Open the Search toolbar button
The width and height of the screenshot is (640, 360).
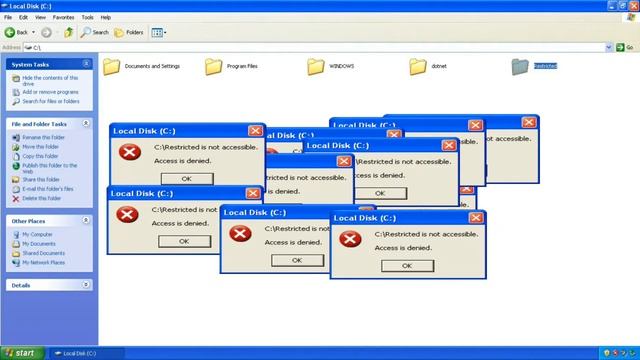click(94, 32)
